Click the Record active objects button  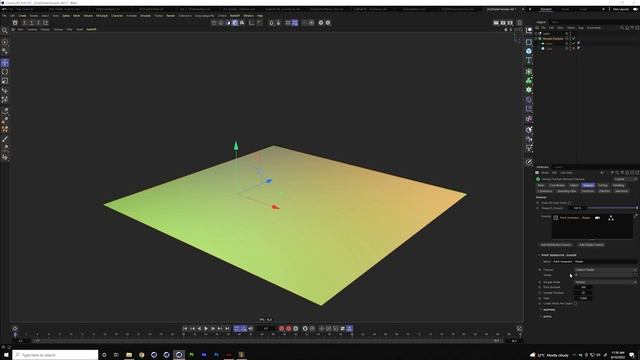281,329
